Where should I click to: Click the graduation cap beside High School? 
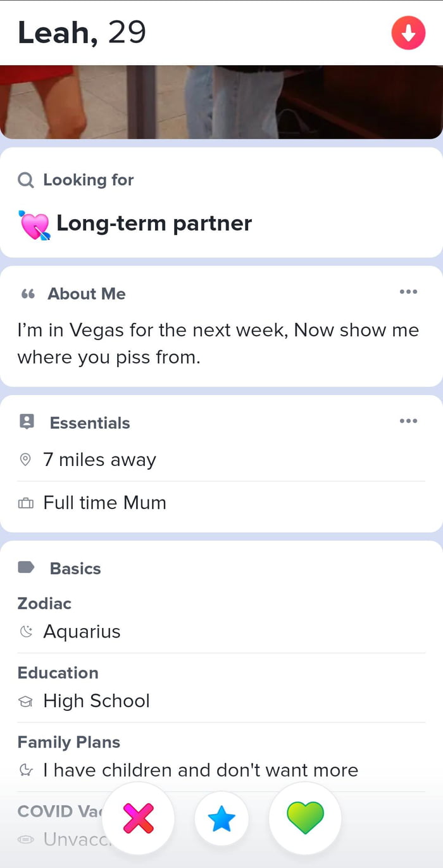pyautogui.click(x=25, y=701)
